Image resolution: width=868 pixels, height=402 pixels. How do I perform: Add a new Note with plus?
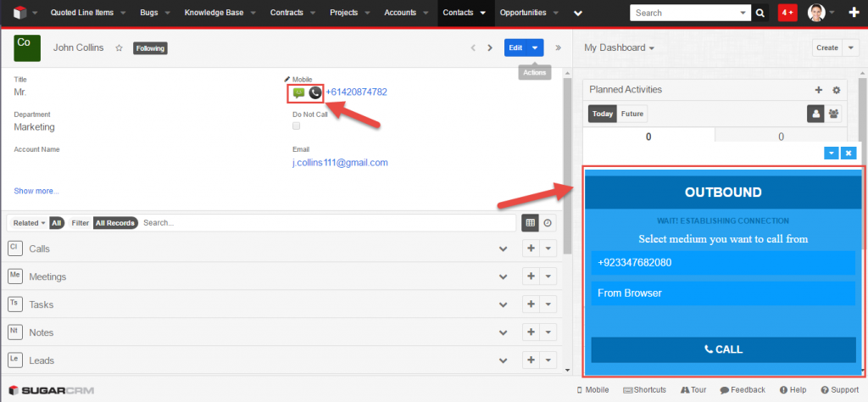click(531, 332)
